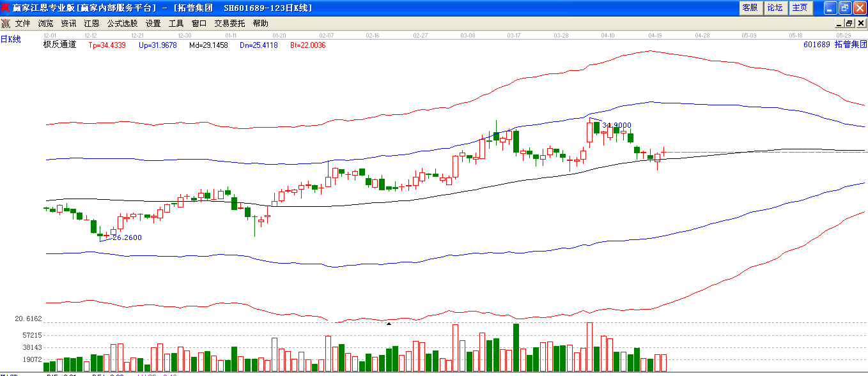This screenshot has height=376, width=868.
Task: Click the 赢 icon beside 文件 menu
Action: pyautogui.click(x=5, y=23)
